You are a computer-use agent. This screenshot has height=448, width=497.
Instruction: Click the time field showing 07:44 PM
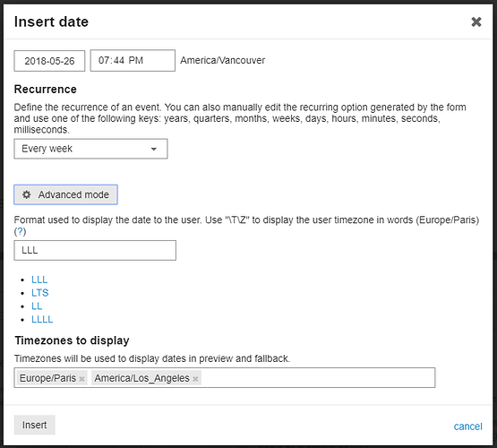tap(133, 60)
